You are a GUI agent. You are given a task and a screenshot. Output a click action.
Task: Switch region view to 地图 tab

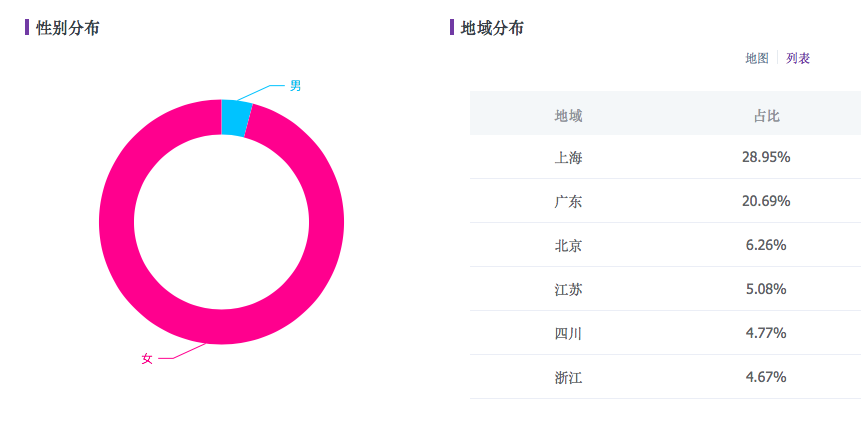(x=757, y=58)
